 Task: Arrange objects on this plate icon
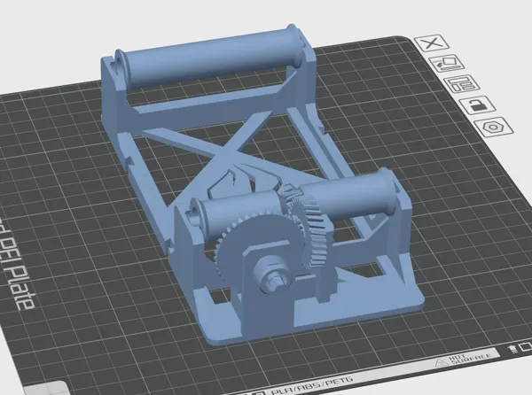click(462, 84)
